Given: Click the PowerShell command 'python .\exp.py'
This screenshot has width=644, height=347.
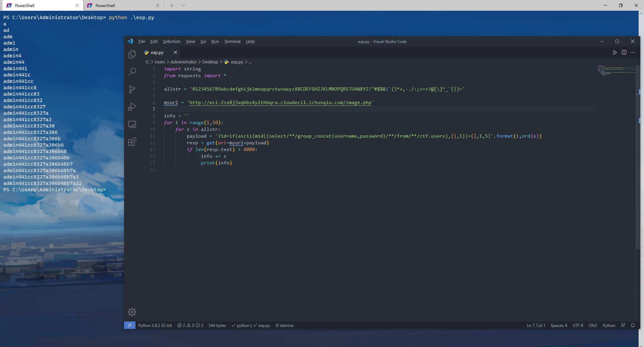Looking at the screenshot, I should pos(131,17).
